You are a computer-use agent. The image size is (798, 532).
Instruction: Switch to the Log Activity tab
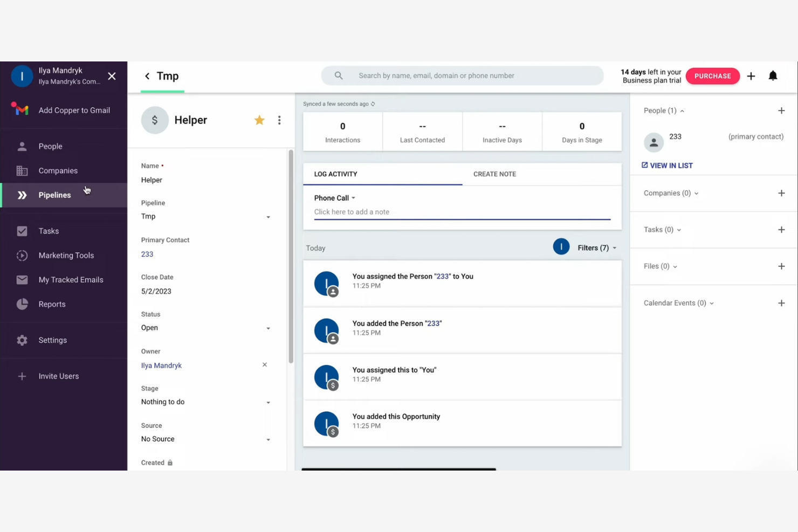(383, 174)
